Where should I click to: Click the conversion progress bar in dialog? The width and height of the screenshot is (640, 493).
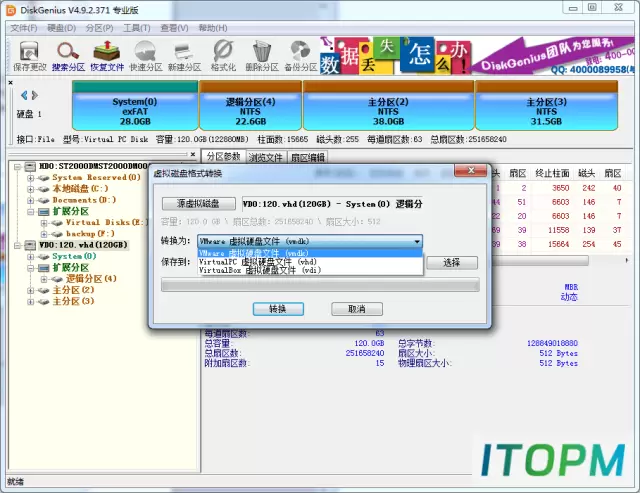(320, 285)
